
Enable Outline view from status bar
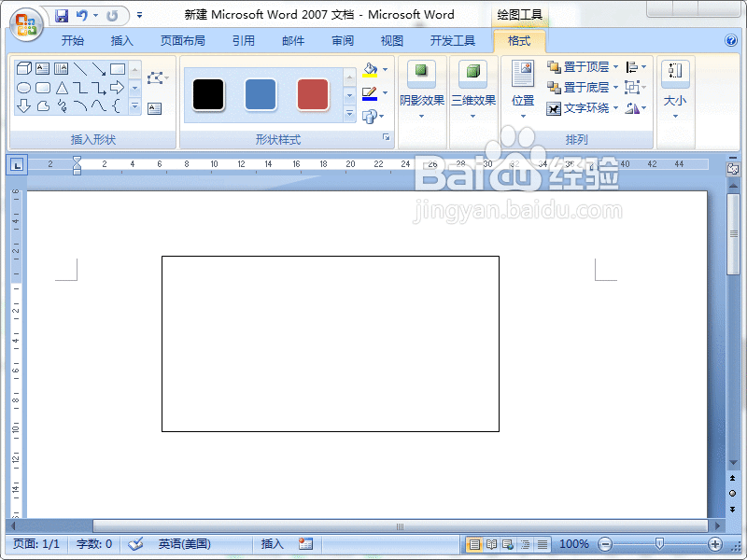(526, 543)
